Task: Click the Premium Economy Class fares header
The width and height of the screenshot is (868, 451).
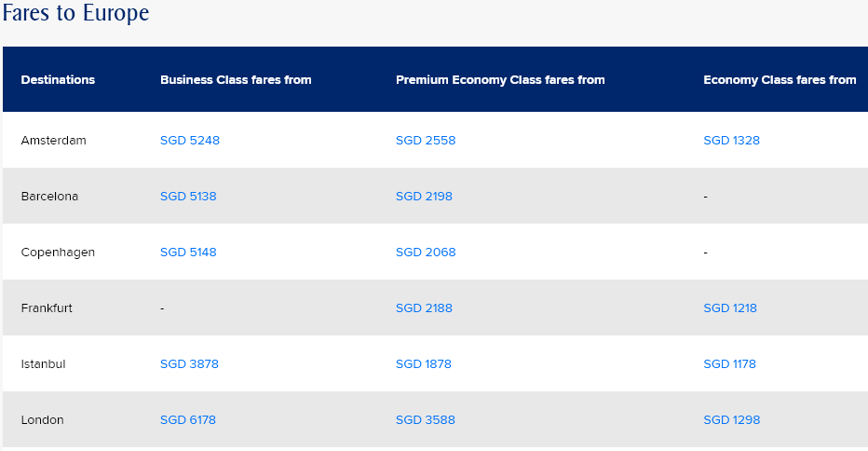Action: [500, 80]
